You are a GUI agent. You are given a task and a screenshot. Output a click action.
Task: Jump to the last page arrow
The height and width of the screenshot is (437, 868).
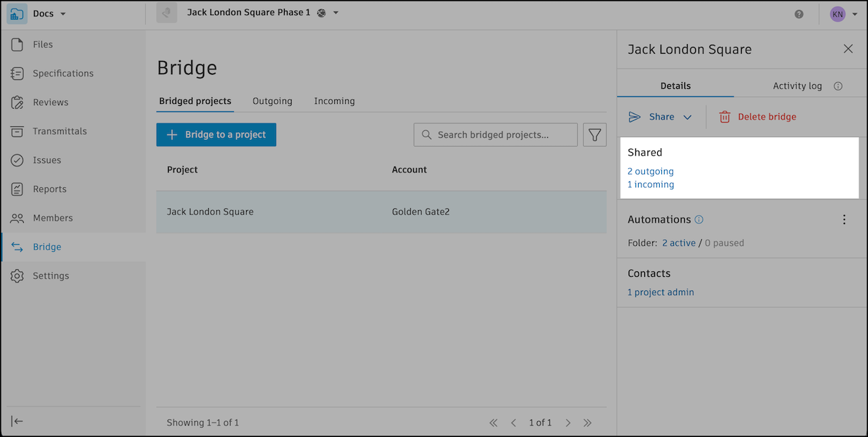(587, 423)
